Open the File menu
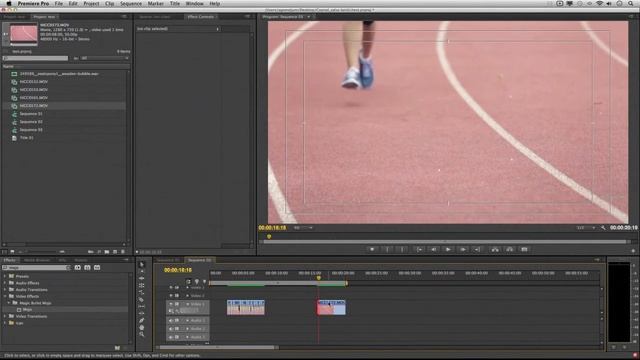640x360 pixels. [x=59, y=3]
